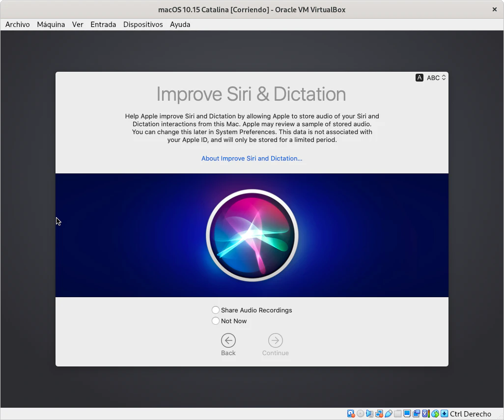Open the Archivo menu
Viewport: 504px width, 420px height.
[x=18, y=24]
